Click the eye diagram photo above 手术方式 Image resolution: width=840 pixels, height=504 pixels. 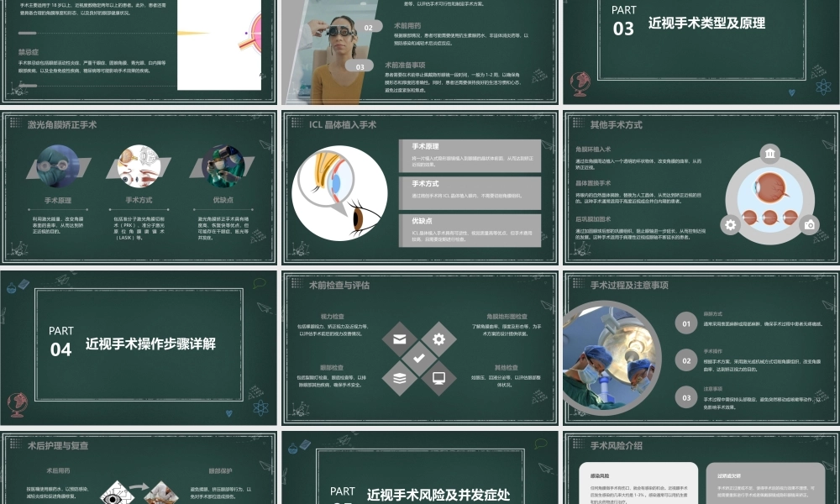[x=139, y=166]
